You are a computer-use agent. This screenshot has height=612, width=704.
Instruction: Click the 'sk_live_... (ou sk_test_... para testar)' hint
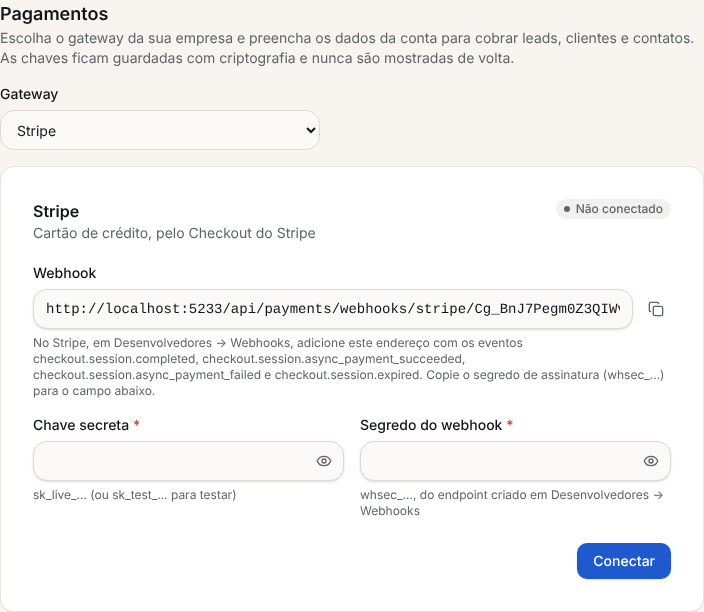tap(135, 495)
